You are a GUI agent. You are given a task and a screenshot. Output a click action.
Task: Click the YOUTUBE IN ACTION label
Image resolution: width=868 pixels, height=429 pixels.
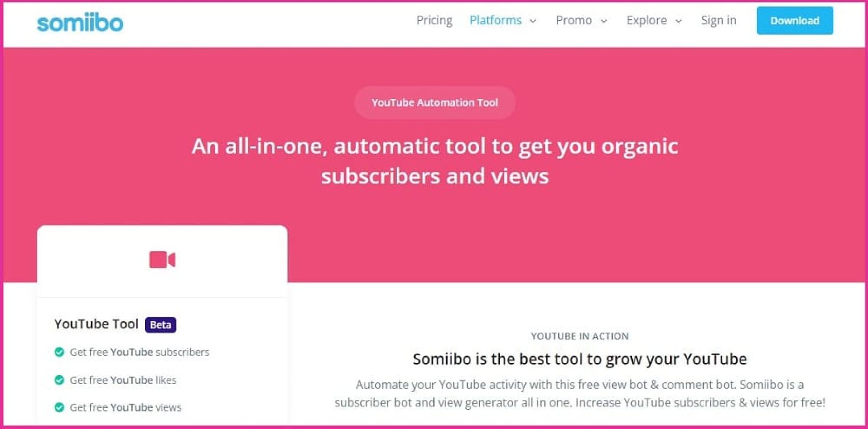(580, 336)
